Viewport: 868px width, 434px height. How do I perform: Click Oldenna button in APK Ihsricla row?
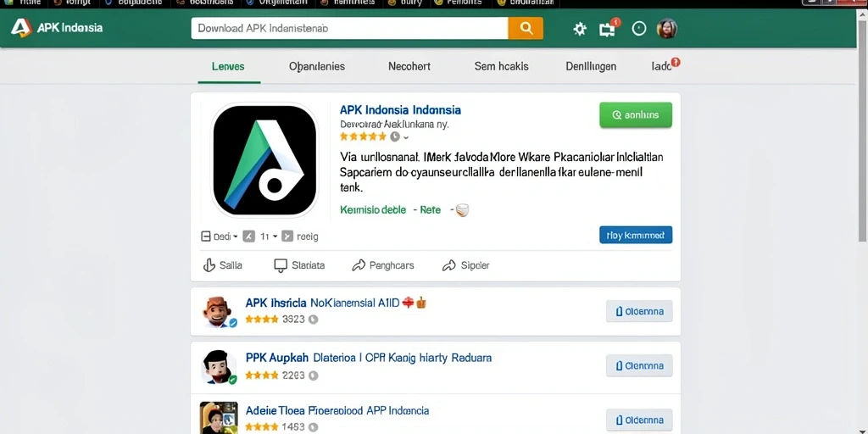(639, 311)
